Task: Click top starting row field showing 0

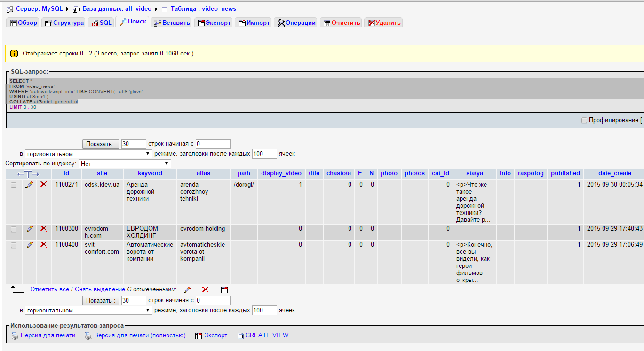Action: tap(213, 144)
